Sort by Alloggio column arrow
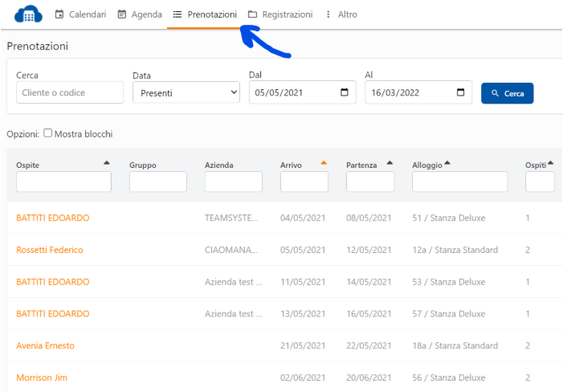Viewport: 567px width, 392px height. click(447, 163)
